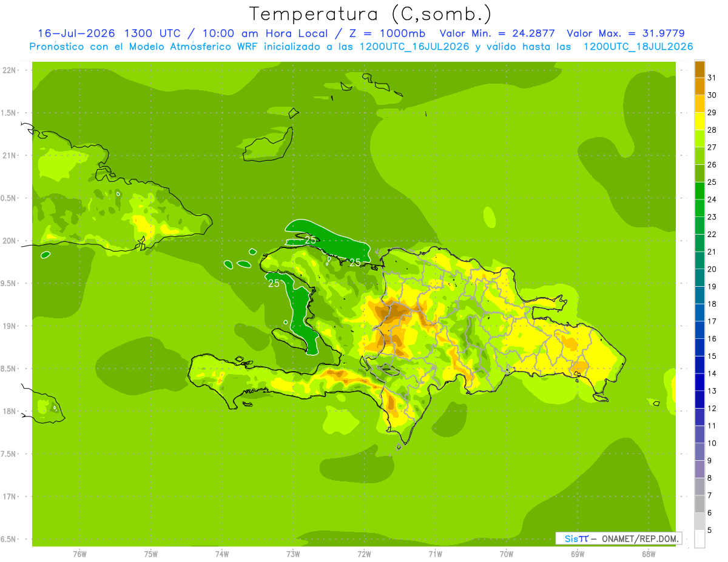728x562 pixels.
Task: Click the 68W longitude axis label
Action: pyautogui.click(x=649, y=554)
